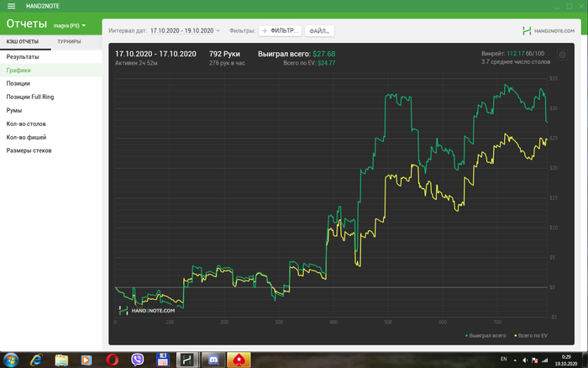Click the network signal tray icon
The height and width of the screenshot is (368, 588).
(x=545, y=360)
